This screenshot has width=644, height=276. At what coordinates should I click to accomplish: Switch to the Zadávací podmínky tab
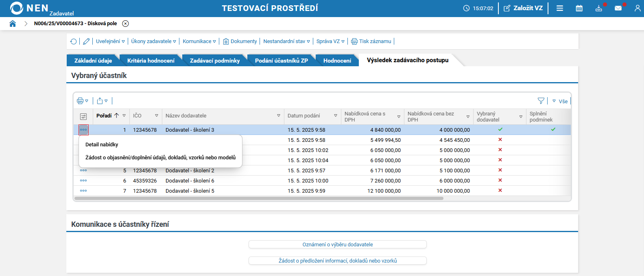pyautogui.click(x=215, y=61)
